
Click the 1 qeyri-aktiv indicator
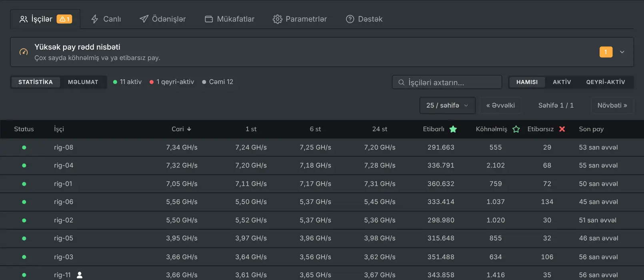172,82
